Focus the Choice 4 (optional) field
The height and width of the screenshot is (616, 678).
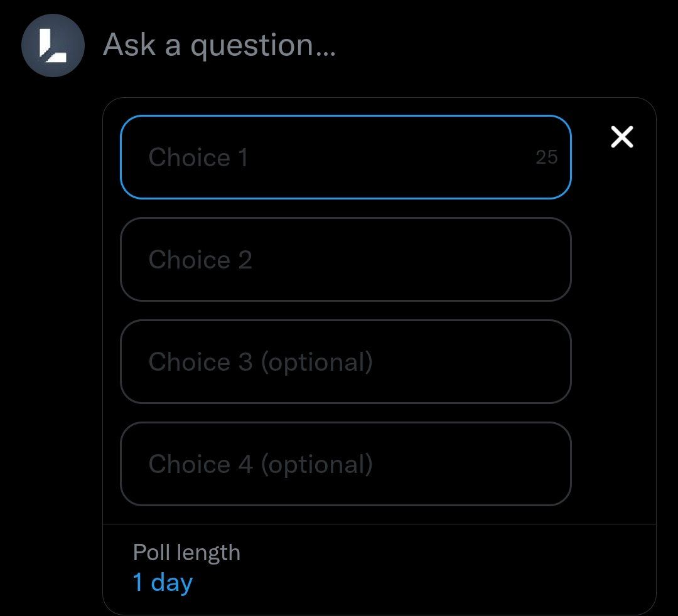[x=345, y=464]
